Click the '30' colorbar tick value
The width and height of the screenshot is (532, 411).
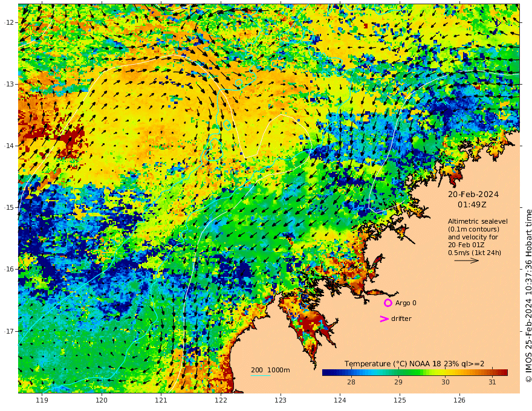[446, 382]
